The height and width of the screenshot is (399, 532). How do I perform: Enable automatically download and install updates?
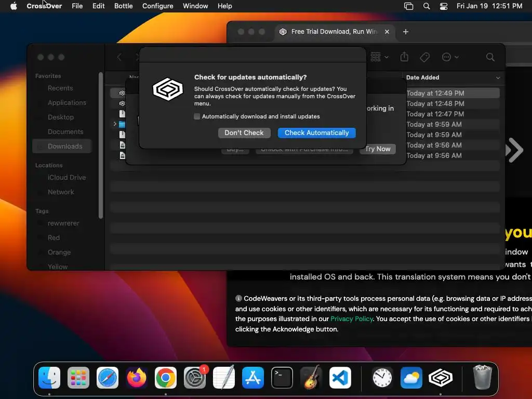[x=197, y=116]
